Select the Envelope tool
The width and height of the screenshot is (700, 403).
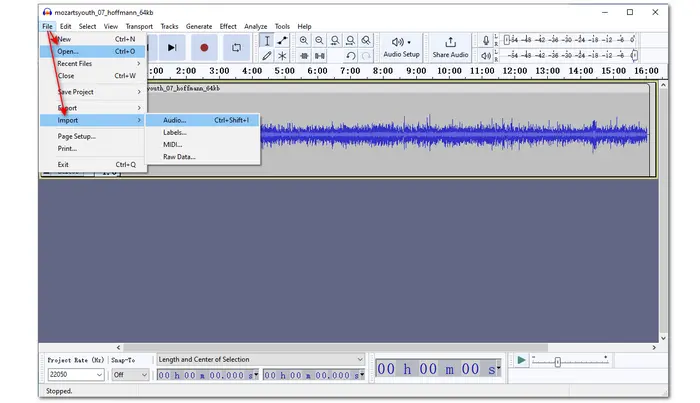(x=282, y=41)
